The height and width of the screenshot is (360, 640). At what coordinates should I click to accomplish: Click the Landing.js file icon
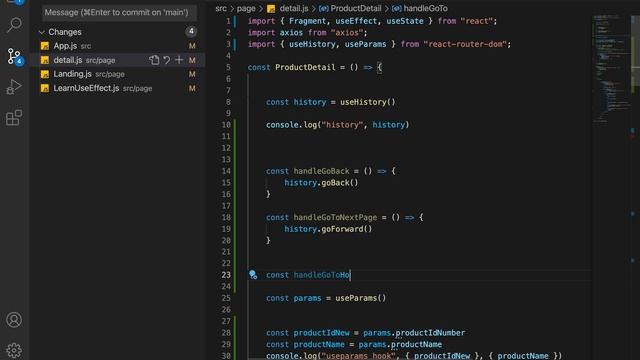45,74
